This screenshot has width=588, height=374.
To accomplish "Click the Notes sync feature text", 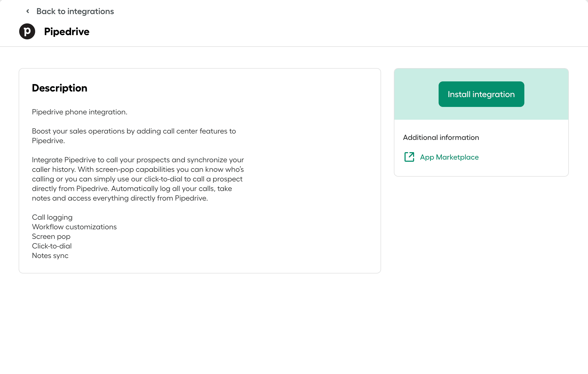I will point(50,255).
